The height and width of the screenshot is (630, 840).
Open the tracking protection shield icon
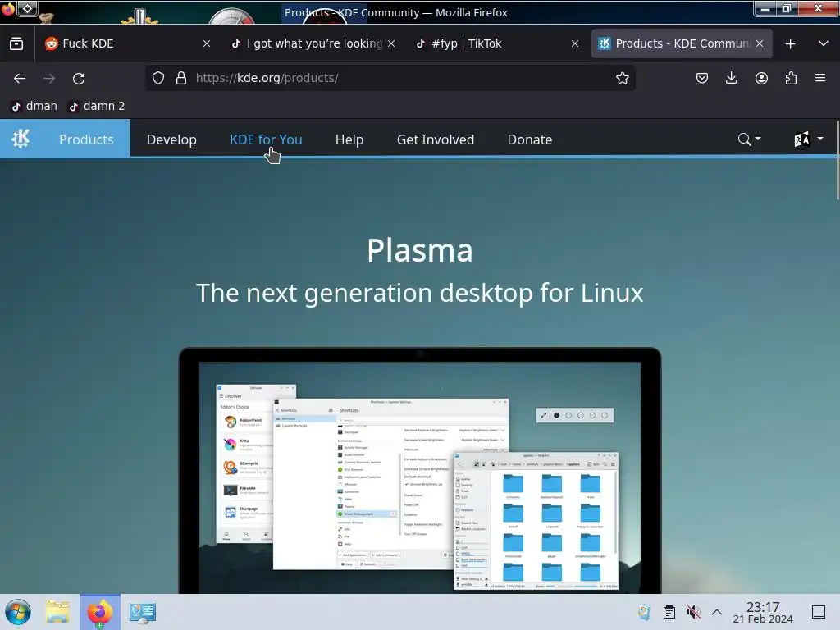click(x=158, y=78)
